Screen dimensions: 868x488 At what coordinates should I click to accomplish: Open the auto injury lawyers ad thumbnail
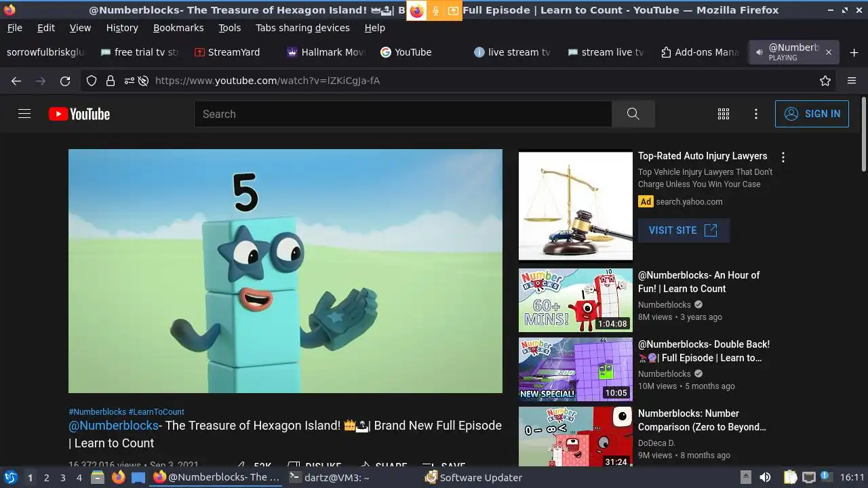[576, 205]
